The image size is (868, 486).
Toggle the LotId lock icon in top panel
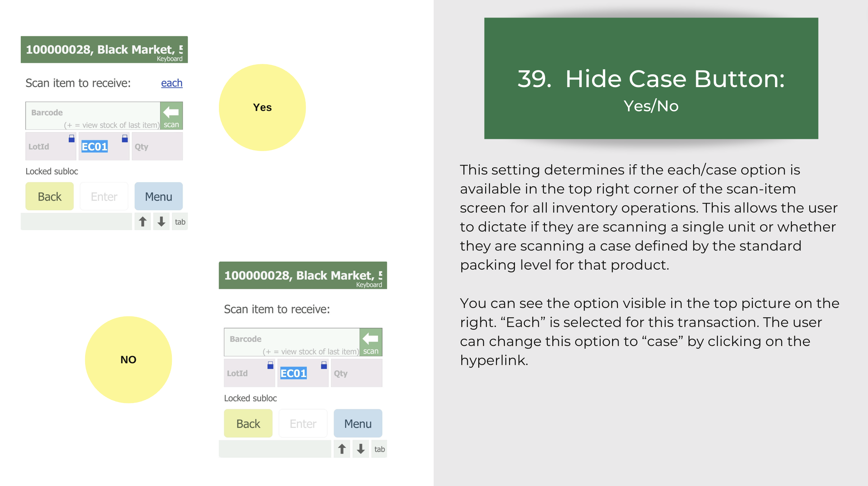[x=72, y=139]
